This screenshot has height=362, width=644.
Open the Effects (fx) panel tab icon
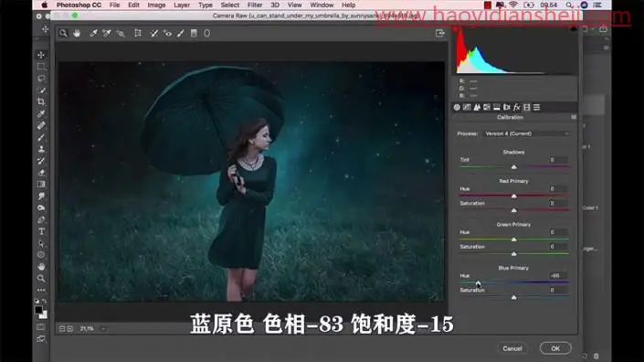[517, 107]
